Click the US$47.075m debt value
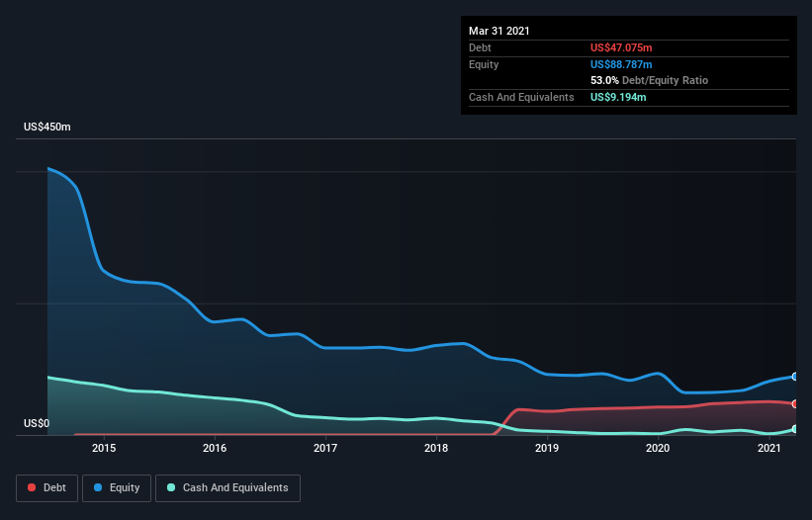This screenshot has width=812, height=520. 621,47
